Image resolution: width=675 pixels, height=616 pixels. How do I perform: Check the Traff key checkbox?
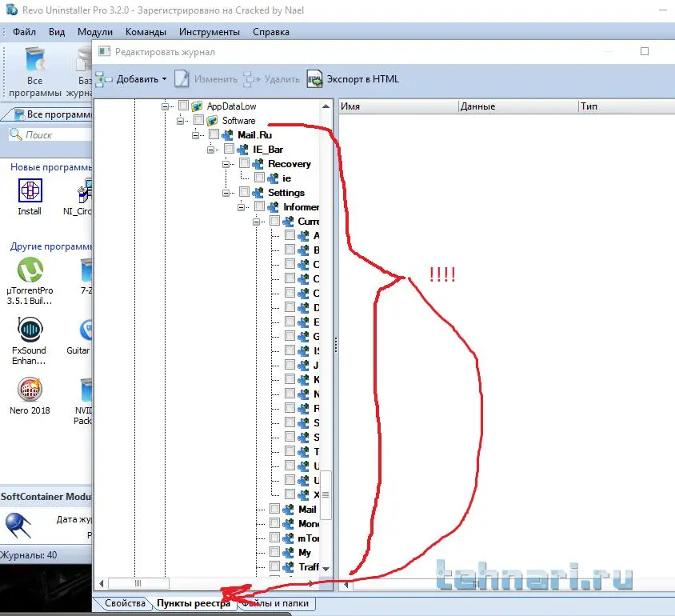pyautogui.click(x=274, y=566)
